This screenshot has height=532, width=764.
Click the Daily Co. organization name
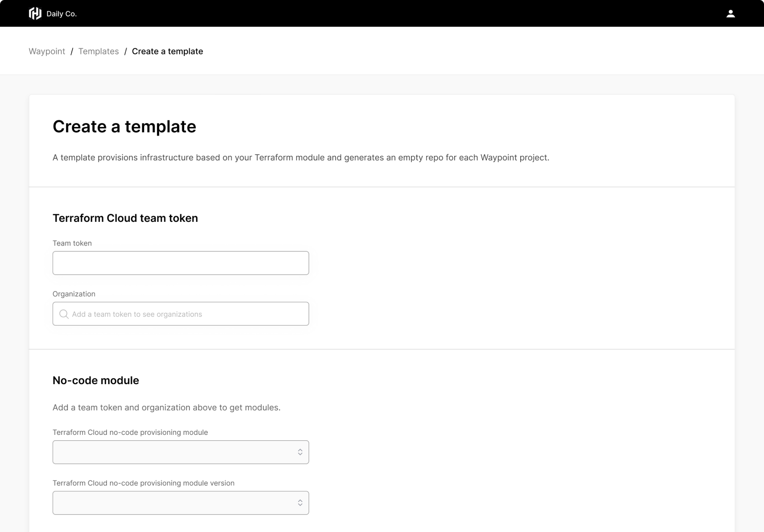coord(62,14)
